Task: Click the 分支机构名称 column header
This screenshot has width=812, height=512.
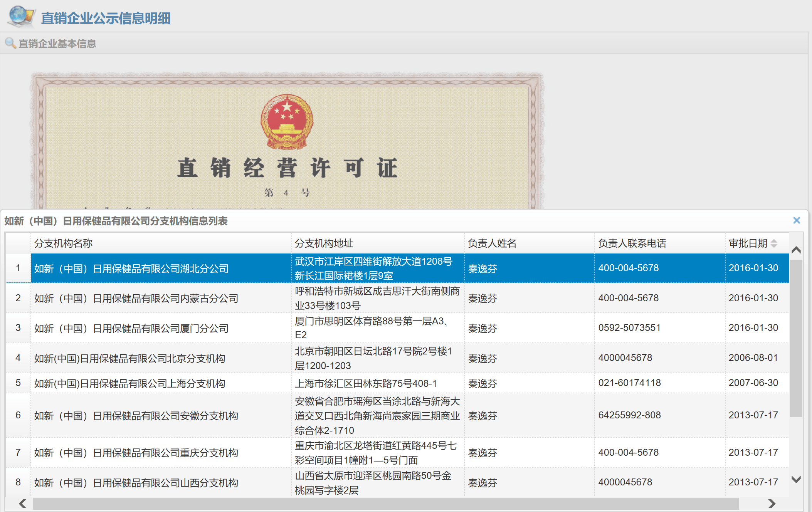Action: pyautogui.click(x=161, y=243)
